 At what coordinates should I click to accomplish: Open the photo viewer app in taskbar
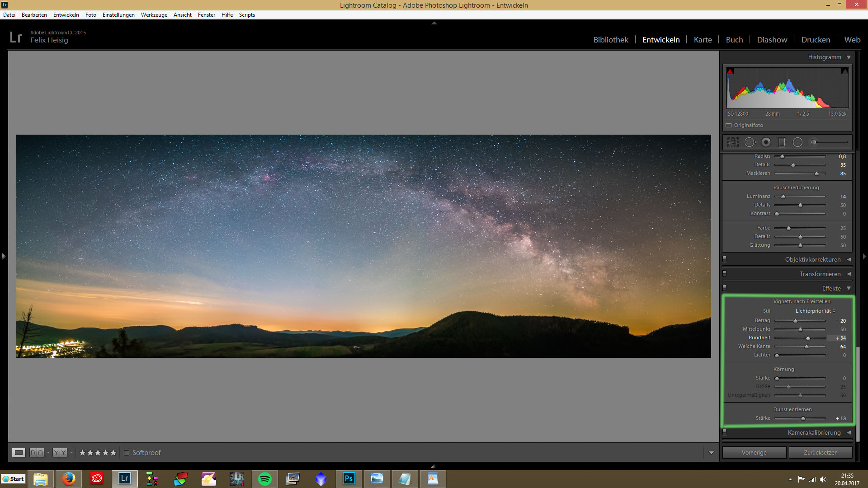click(x=377, y=479)
